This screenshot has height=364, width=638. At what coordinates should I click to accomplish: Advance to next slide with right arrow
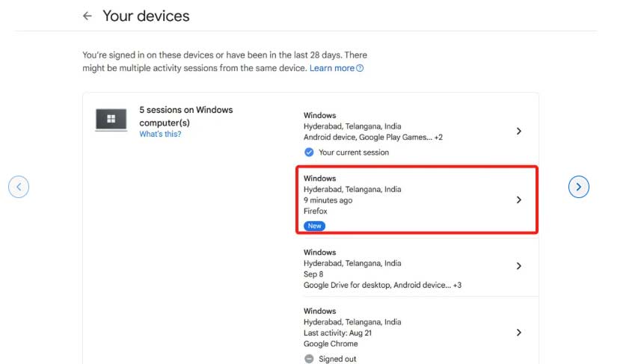[579, 187]
